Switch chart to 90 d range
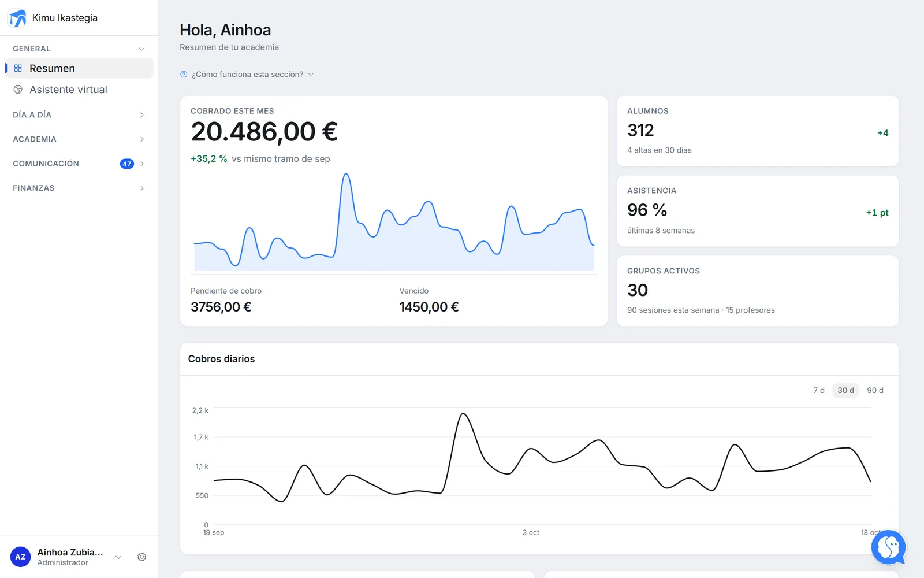The image size is (924, 578). 875,390
